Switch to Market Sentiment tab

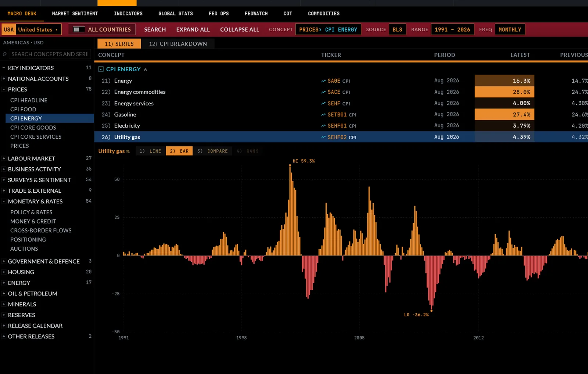point(75,14)
